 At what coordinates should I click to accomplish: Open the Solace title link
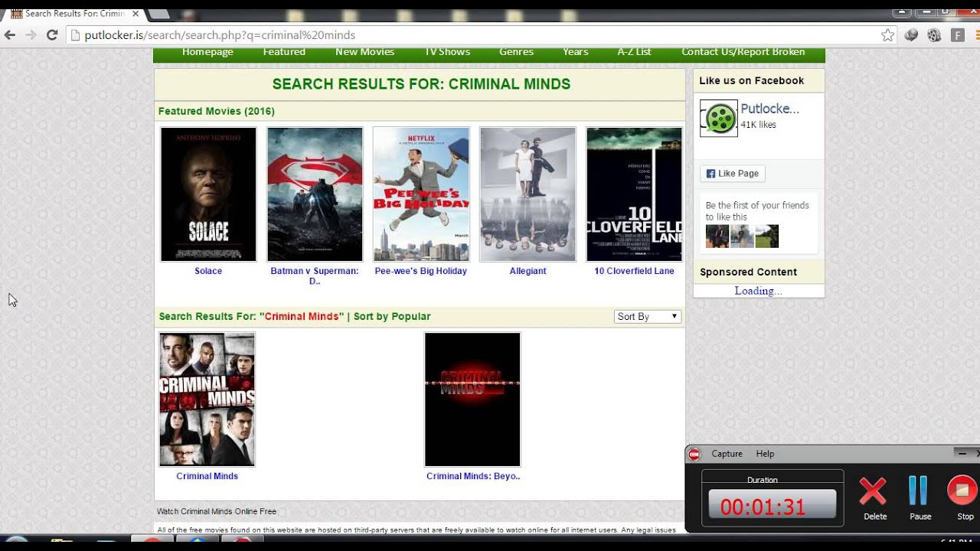(x=208, y=271)
